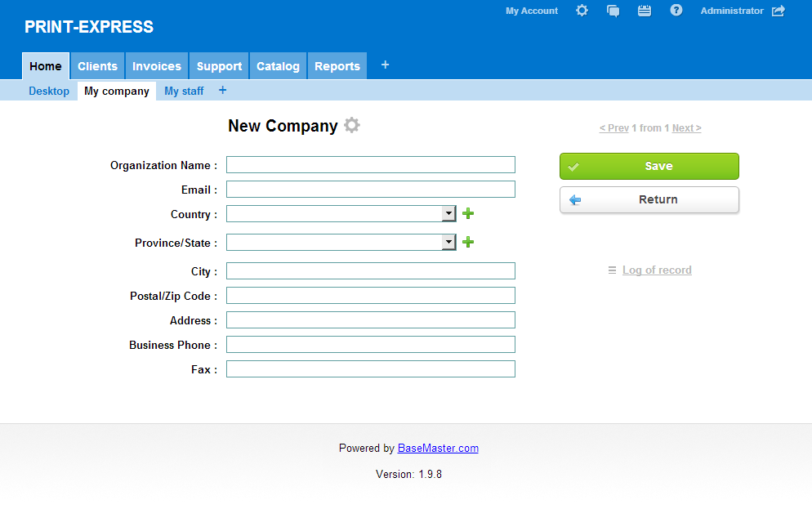Open the Log of record link
The height and width of the screenshot is (518, 812).
pyautogui.click(x=657, y=270)
